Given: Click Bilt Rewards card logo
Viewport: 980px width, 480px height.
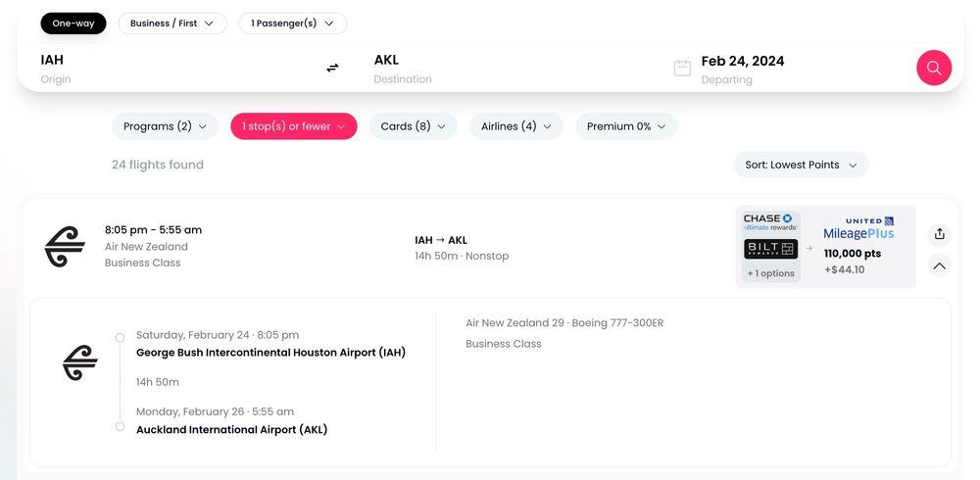Looking at the screenshot, I should pyautogui.click(x=770, y=249).
